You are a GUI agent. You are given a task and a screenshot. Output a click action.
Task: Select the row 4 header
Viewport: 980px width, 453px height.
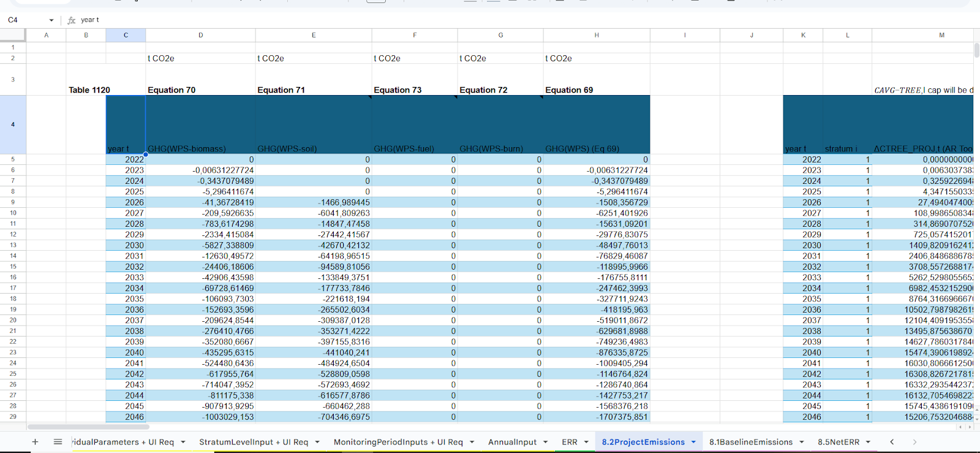[x=13, y=124]
